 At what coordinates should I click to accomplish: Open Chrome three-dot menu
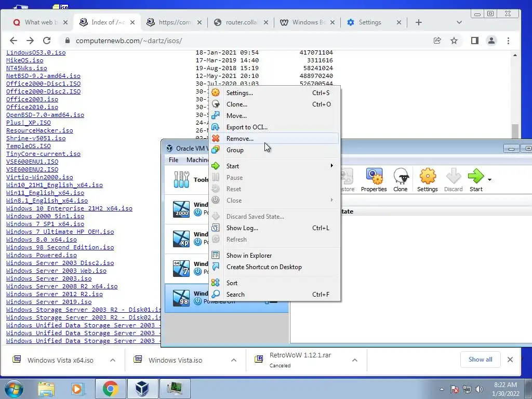point(508,41)
